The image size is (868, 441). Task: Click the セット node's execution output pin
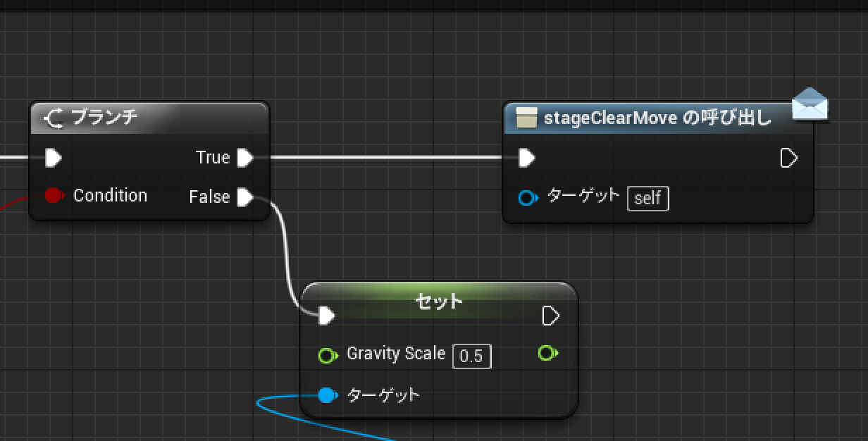(x=550, y=316)
